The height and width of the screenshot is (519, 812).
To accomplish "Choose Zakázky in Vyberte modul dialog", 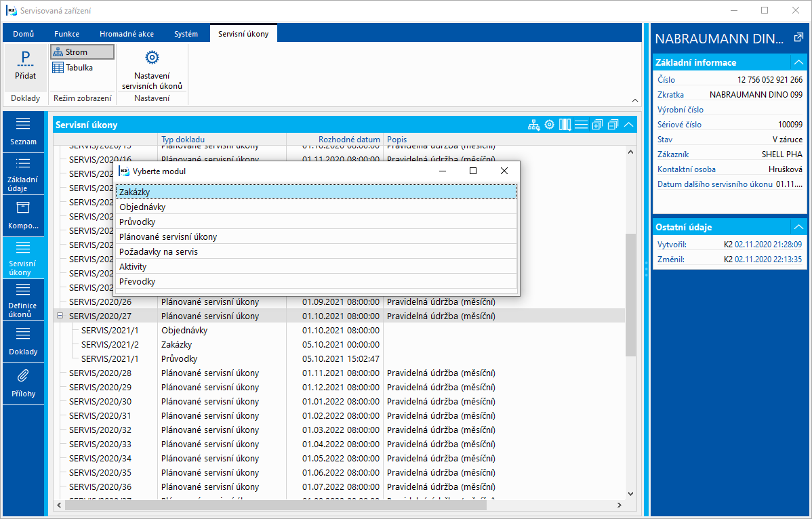I will coord(316,192).
